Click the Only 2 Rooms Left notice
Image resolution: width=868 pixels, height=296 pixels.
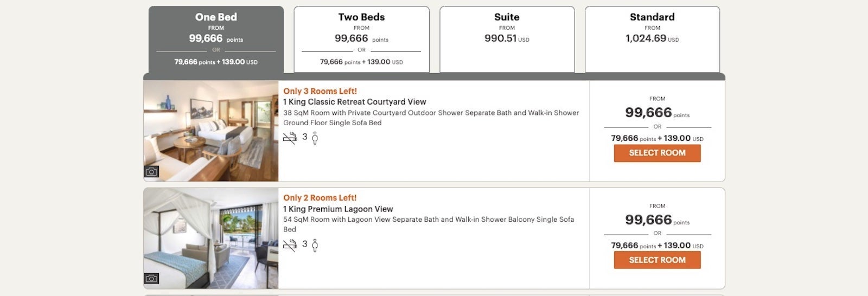[x=320, y=198]
